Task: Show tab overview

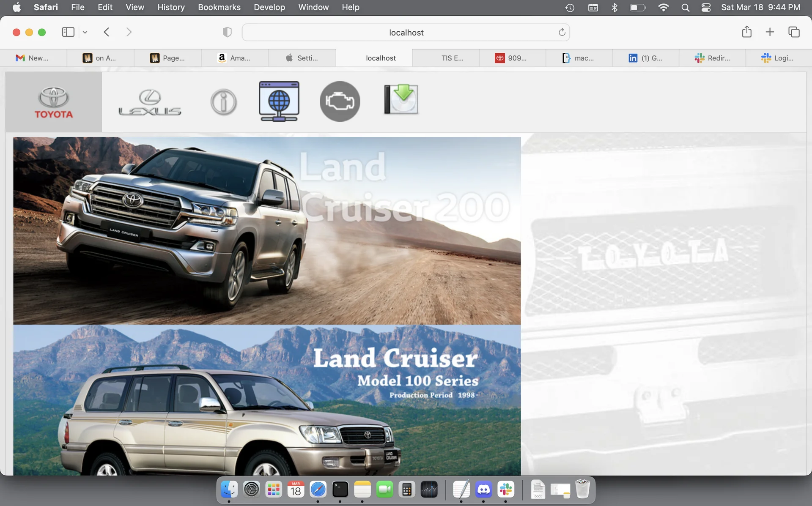Action: [794, 32]
